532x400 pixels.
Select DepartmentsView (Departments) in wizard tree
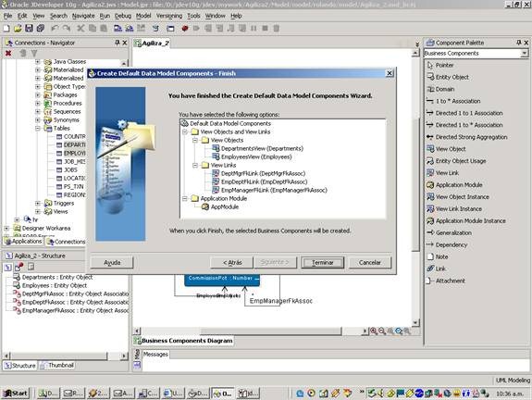[x=258, y=148]
